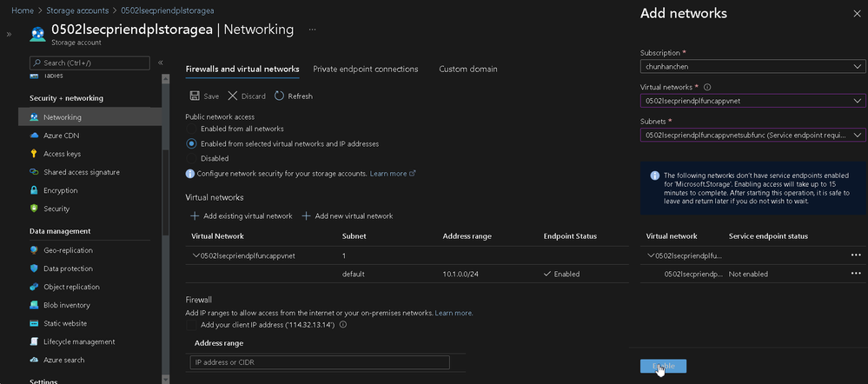Refresh the networking page
868x384 pixels.
pos(294,96)
